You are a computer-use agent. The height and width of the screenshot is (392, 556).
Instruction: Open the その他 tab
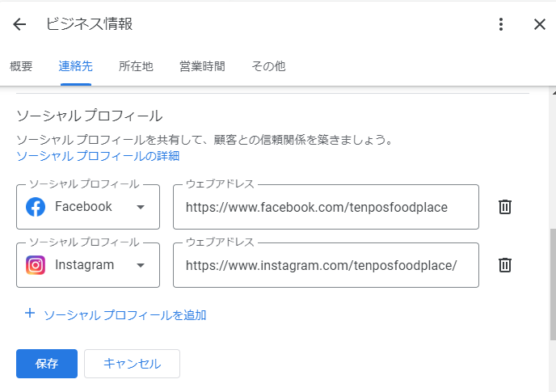(268, 66)
